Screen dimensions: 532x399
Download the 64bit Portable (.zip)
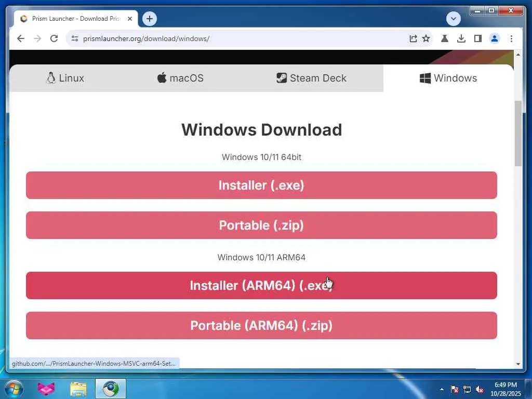261,225
